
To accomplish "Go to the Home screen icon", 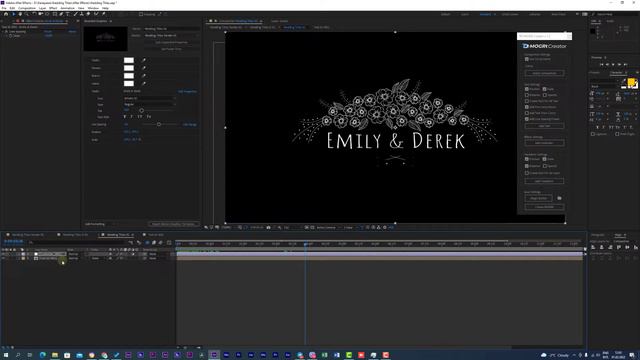I will pyautogui.click(x=6, y=14).
